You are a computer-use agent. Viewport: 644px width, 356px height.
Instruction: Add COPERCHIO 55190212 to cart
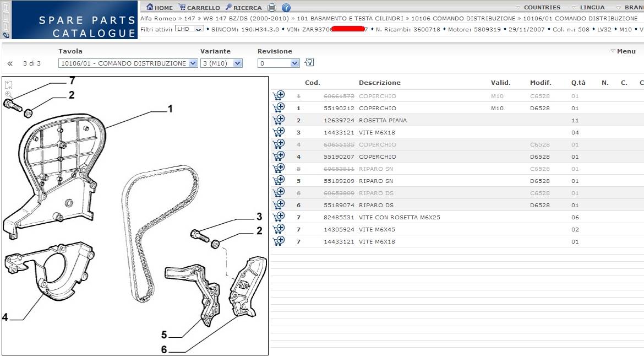coord(279,107)
